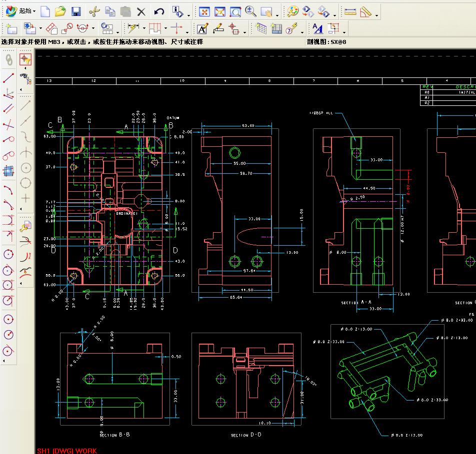The width and height of the screenshot is (476, 454).
Task: Expand the dropdown arrow beside the information icon
Action: point(188,15)
